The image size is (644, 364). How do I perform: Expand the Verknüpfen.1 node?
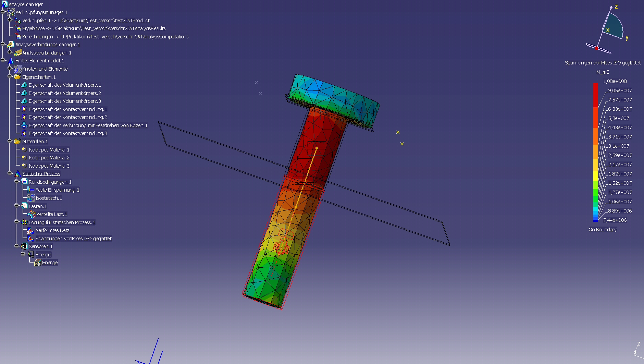click(10, 20)
